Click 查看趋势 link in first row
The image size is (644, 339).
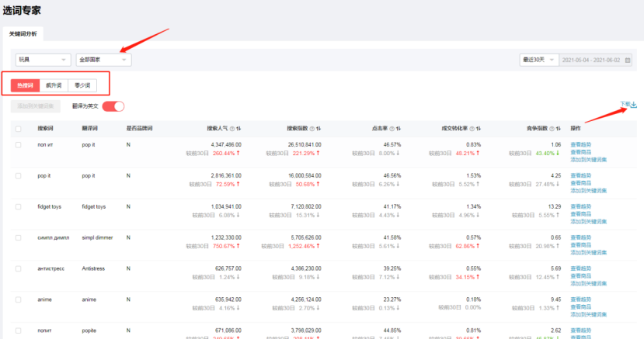coord(581,145)
